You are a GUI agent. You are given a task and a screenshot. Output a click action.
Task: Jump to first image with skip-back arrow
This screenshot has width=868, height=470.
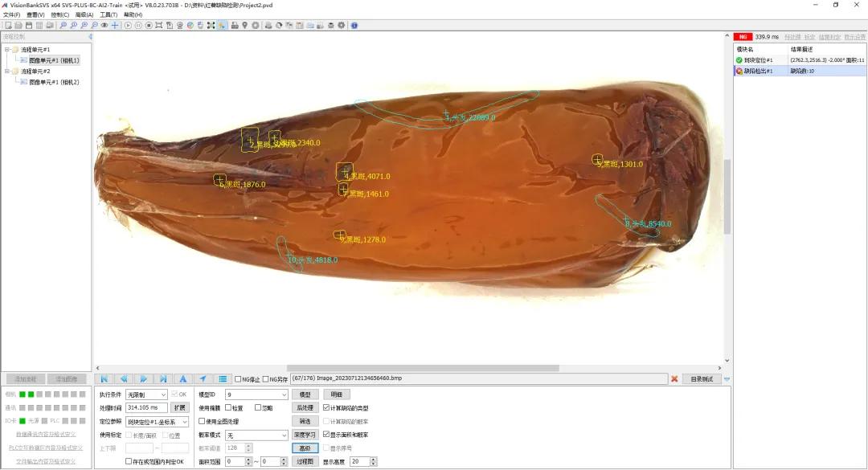(x=104, y=378)
